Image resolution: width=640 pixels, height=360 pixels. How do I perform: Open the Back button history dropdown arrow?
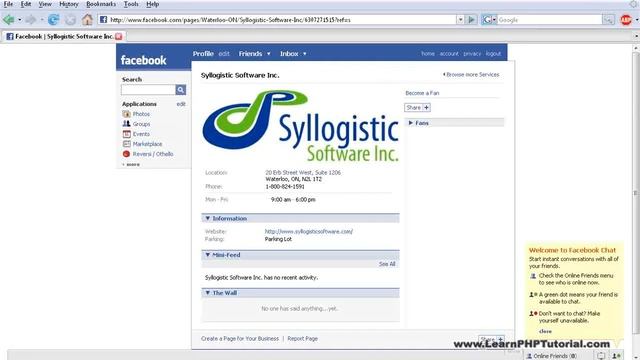coord(20,20)
